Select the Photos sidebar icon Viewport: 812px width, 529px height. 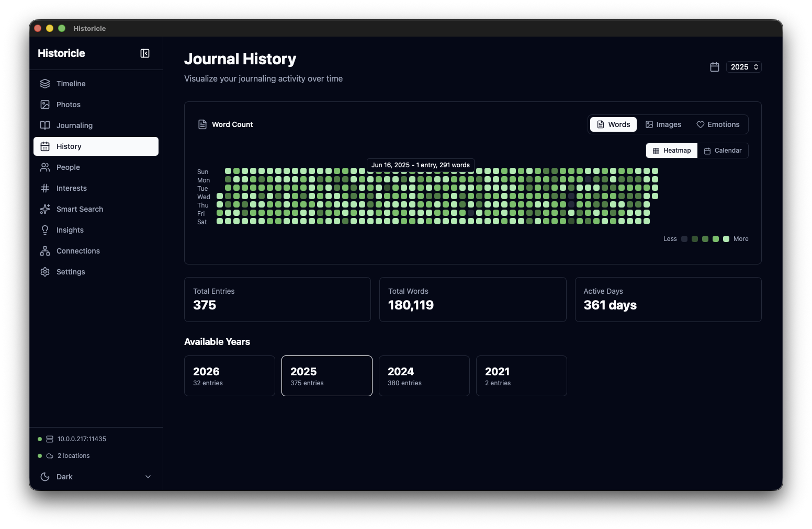click(x=46, y=105)
